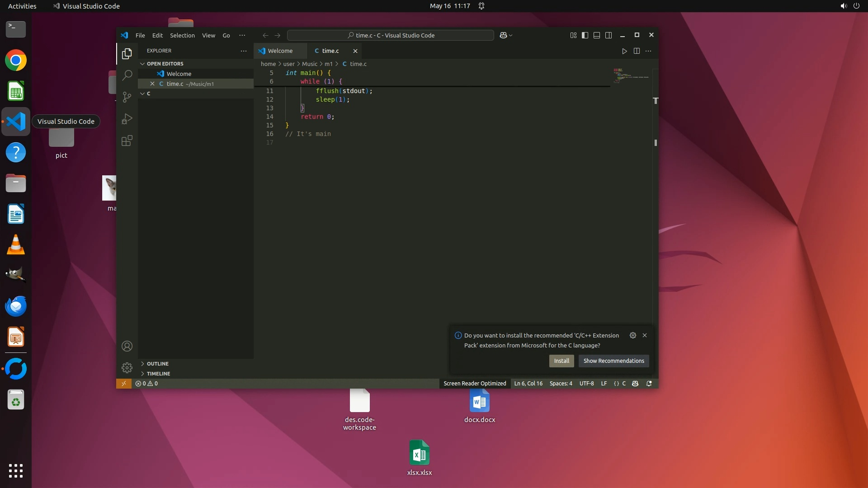Open the Search view in activity bar

(127, 75)
